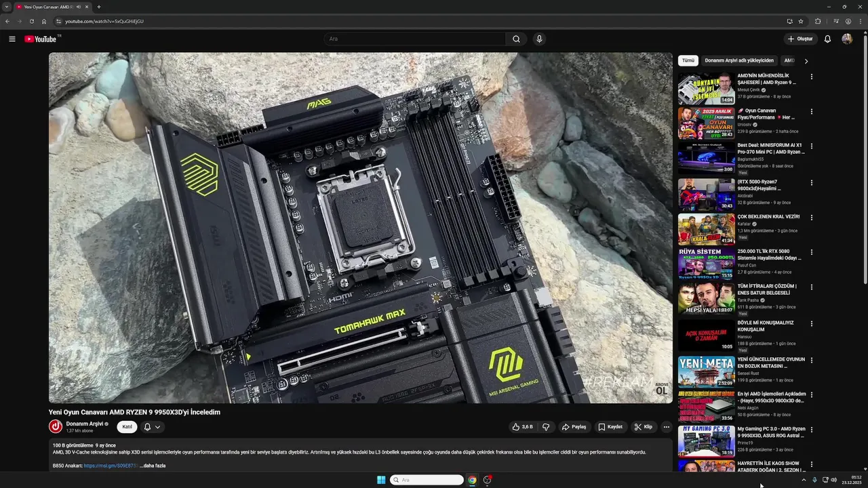Open the YouTube guide hamburger menu

coord(12,39)
